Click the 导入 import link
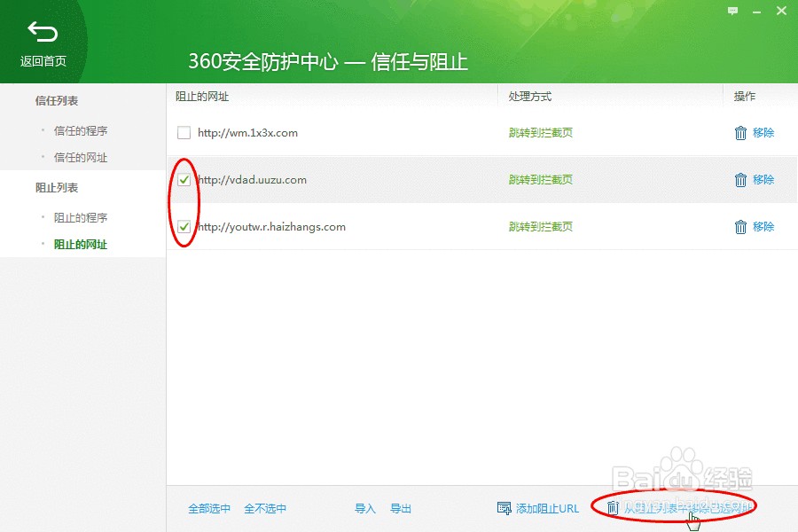This screenshot has width=798, height=532. (365, 509)
